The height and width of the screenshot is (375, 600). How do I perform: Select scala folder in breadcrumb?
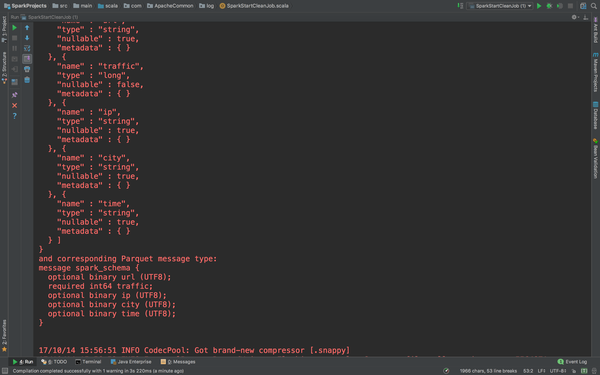coord(108,6)
